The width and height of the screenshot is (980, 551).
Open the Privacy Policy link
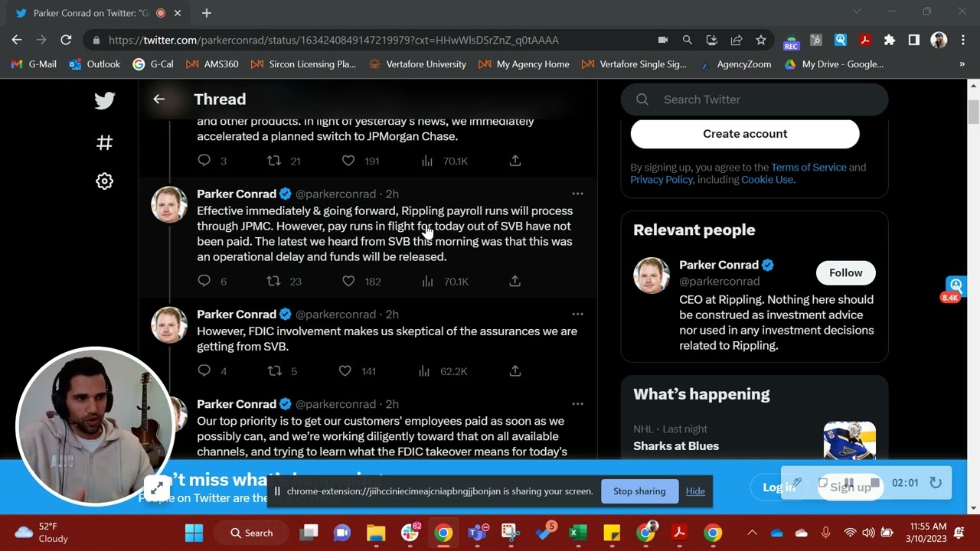[661, 179]
